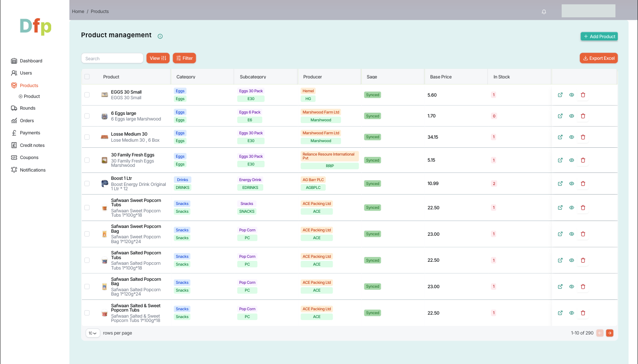Open the Filter options
638x364 pixels.
[x=184, y=58]
